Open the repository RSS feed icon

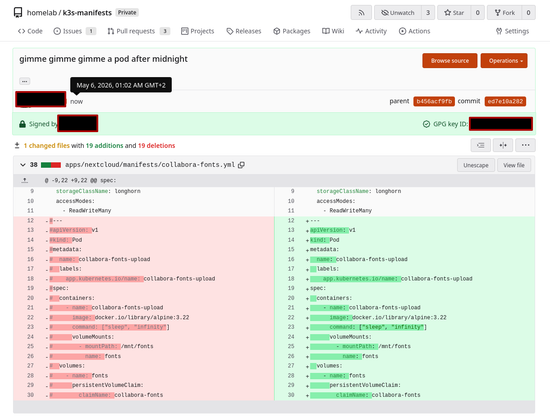(361, 13)
